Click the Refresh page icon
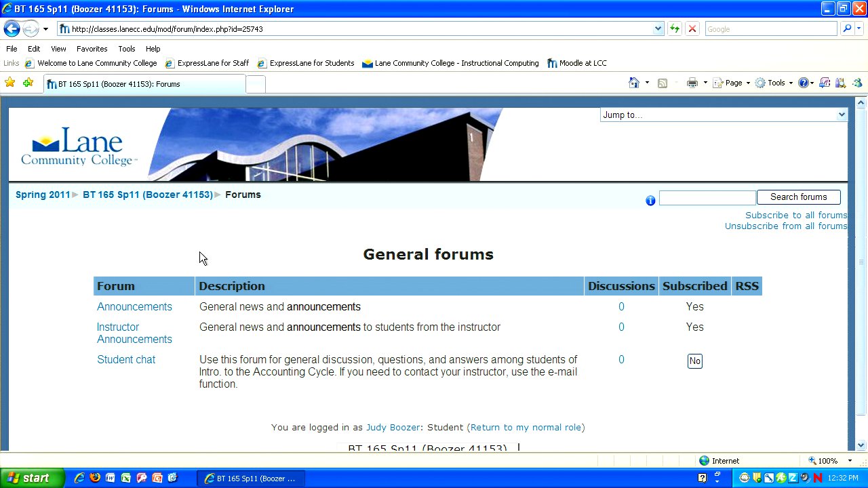This screenshot has width=868, height=488. click(x=674, y=29)
